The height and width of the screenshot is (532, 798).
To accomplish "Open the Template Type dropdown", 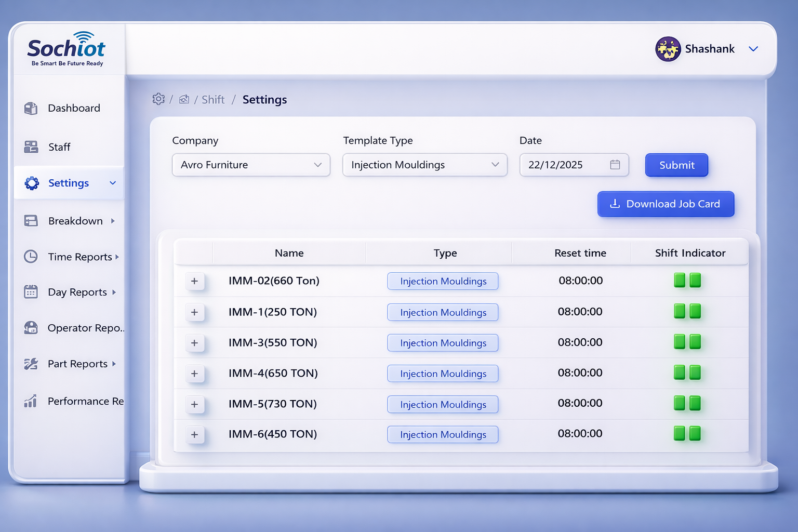I will click(424, 165).
